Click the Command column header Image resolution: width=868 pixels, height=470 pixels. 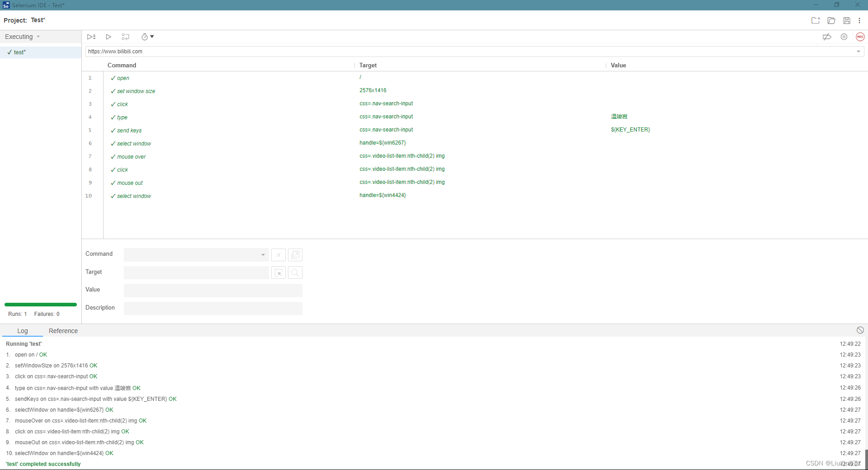click(122, 65)
